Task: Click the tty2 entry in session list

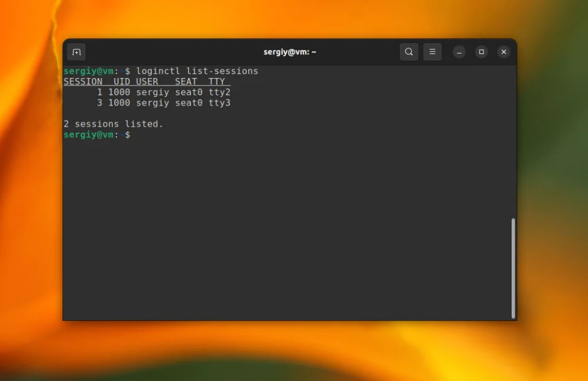Action: 220,92
